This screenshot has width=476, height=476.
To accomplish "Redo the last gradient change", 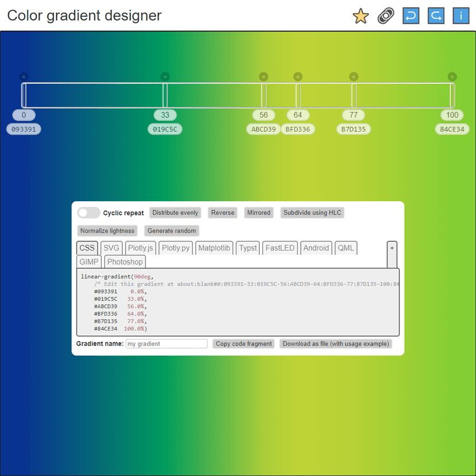I will (x=436, y=16).
